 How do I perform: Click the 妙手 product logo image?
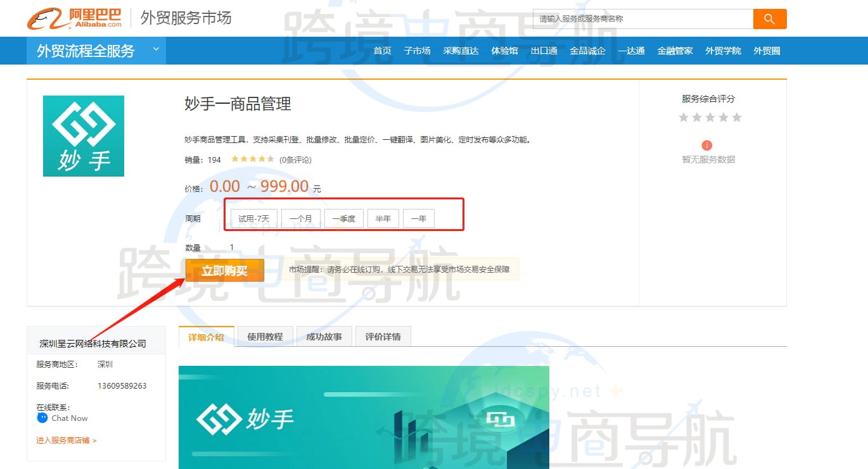coord(84,136)
